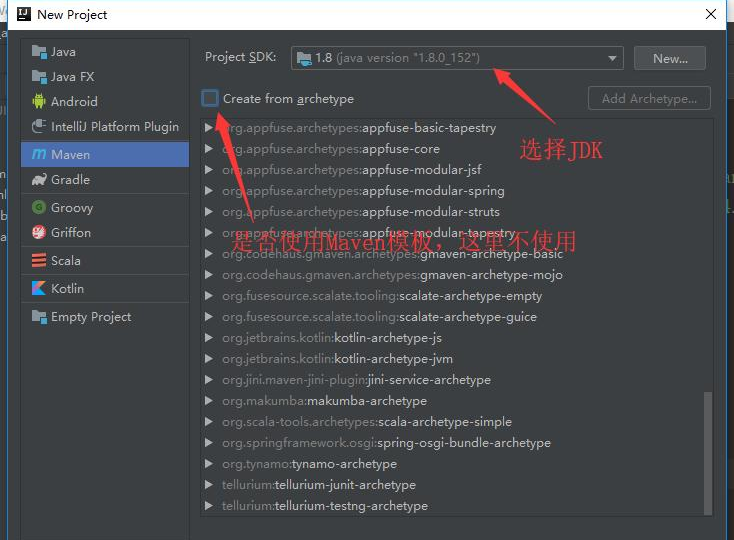The width and height of the screenshot is (734, 540).
Task: Click the Scala stripes icon
Action: click(x=39, y=260)
